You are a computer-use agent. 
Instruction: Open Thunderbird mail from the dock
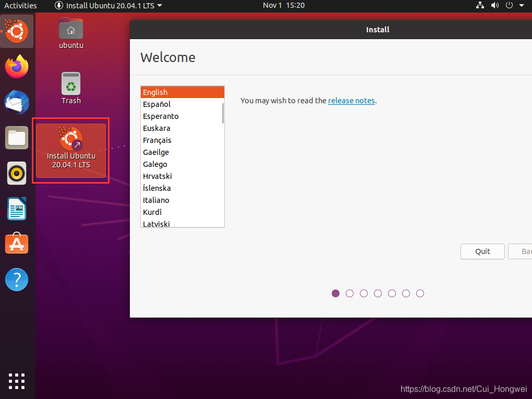point(17,102)
